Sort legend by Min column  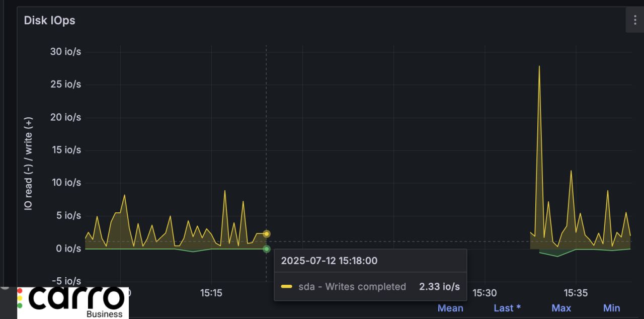click(611, 308)
